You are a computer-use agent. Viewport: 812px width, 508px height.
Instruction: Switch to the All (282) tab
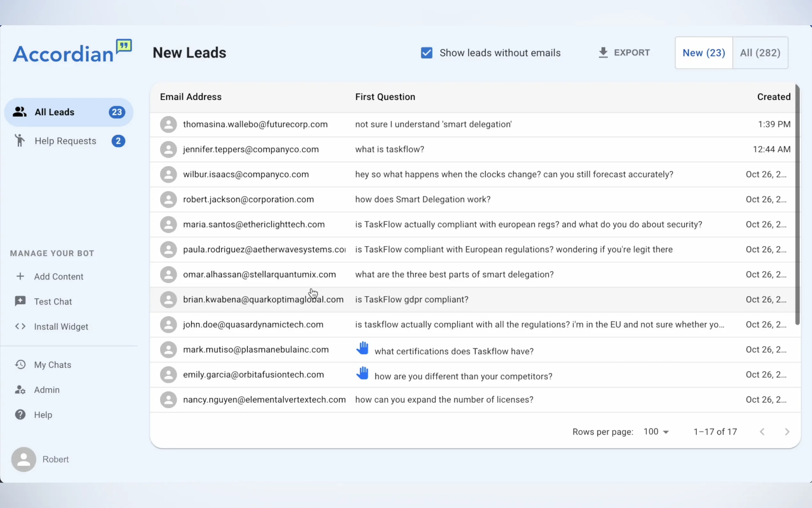760,53
